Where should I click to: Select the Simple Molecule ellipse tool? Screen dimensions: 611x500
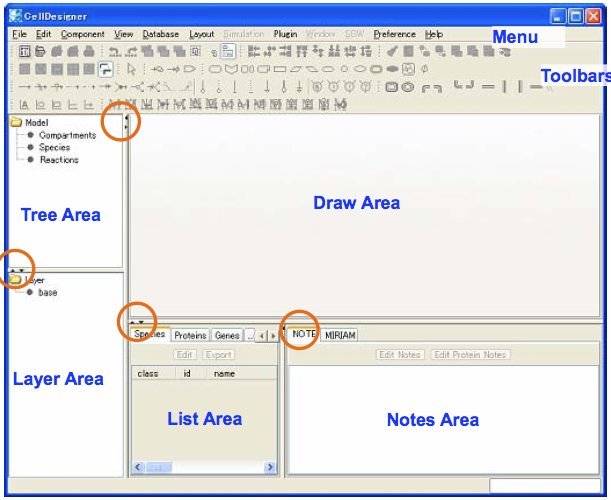360,69
